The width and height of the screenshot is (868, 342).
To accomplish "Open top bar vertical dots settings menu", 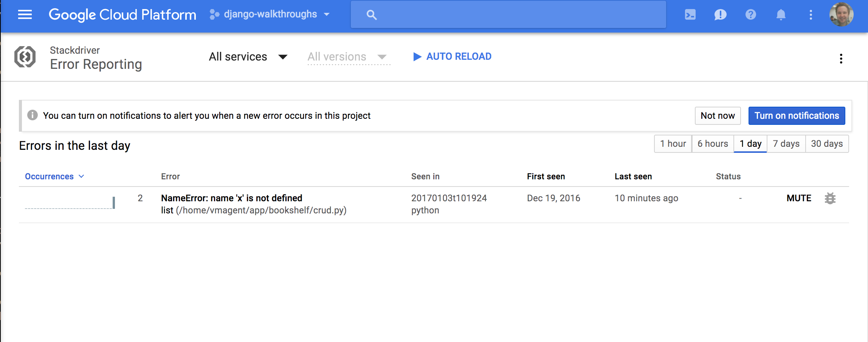I will pyautogui.click(x=811, y=15).
